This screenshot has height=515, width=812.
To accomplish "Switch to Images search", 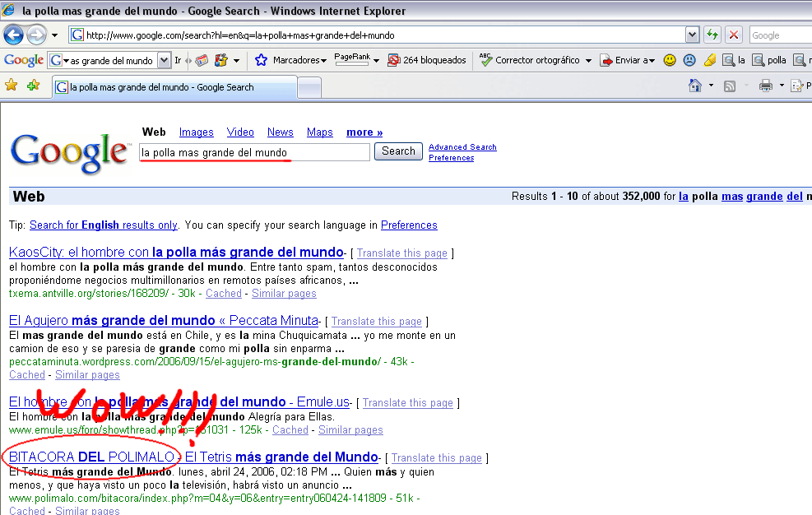I will (x=197, y=132).
